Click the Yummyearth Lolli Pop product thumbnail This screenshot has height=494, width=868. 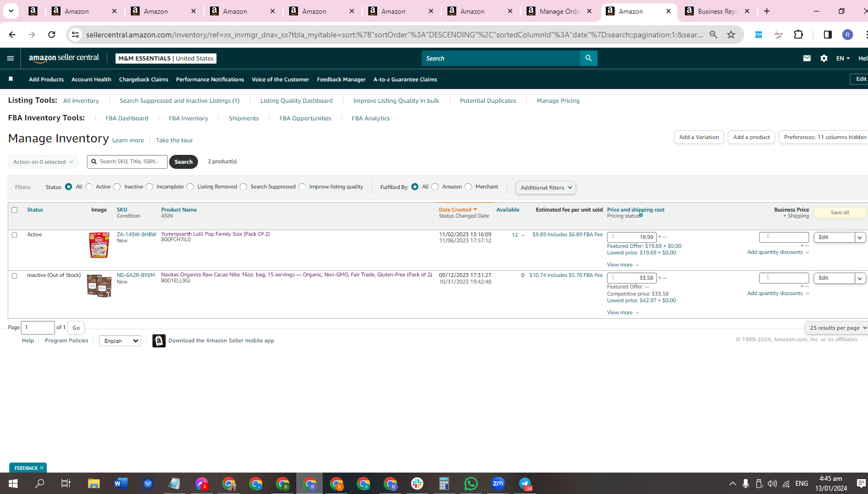(99, 245)
